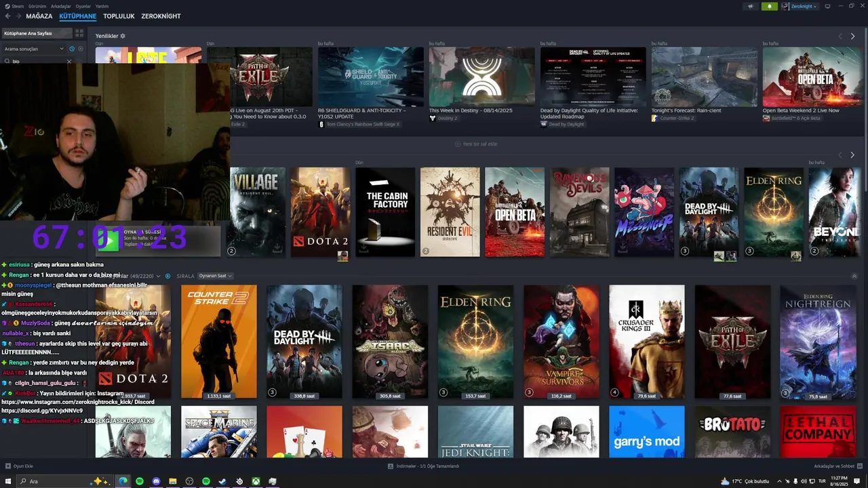Switch to the KÜTÜPHANE tab
The height and width of the screenshot is (488, 868).
coord(77,16)
